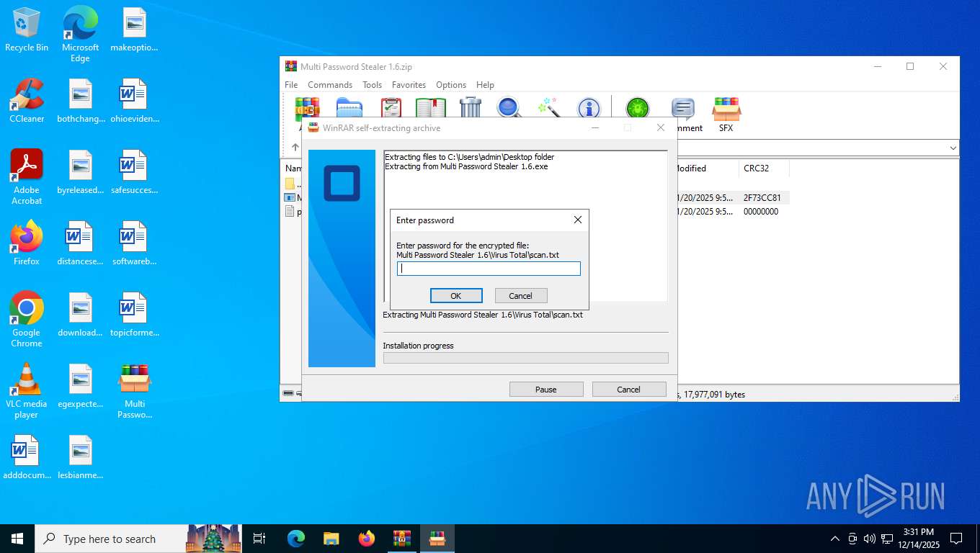Open the Firefox icon on the taskbar

(366, 539)
